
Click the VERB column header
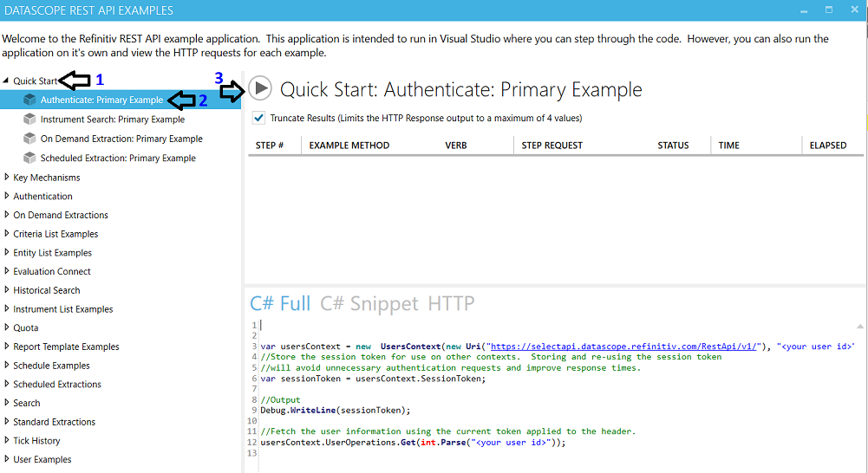[456, 146]
